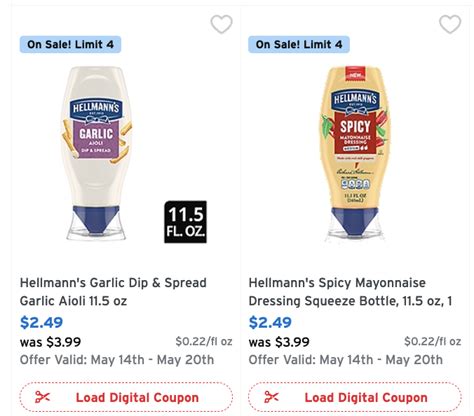This screenshot has height=416, width=474.
Task: Open Hellmann's Spicy Mayonnaise bottle image
Action: point(355,153)
